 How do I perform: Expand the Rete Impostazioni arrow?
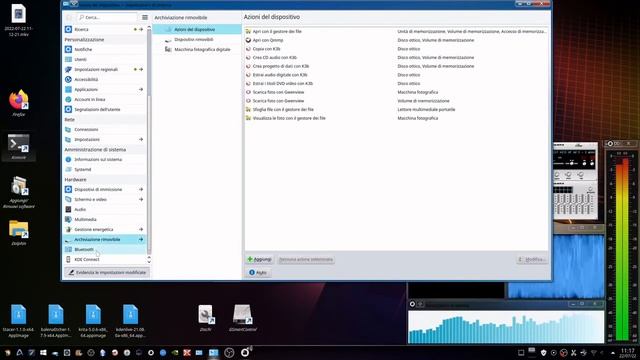point(141,140)
